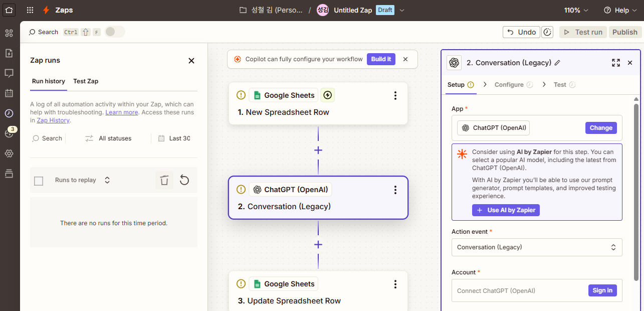Toggle the switch next to Search
This screenshot has height=311, width=644.
pos(114,32)
